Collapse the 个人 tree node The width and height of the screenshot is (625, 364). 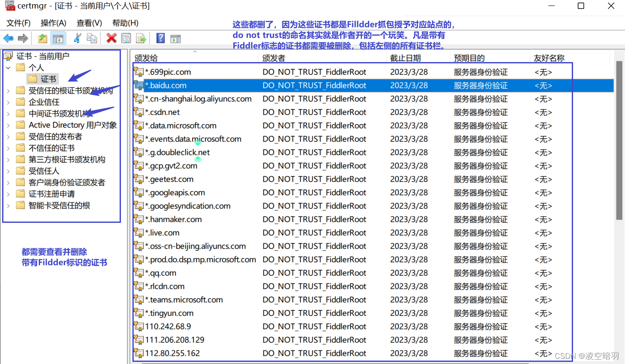(x=8, y=67)
